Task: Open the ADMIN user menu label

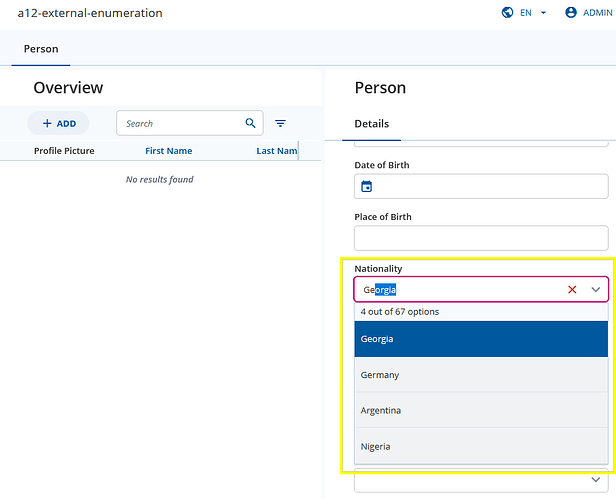Action: (x=598, y=13)
